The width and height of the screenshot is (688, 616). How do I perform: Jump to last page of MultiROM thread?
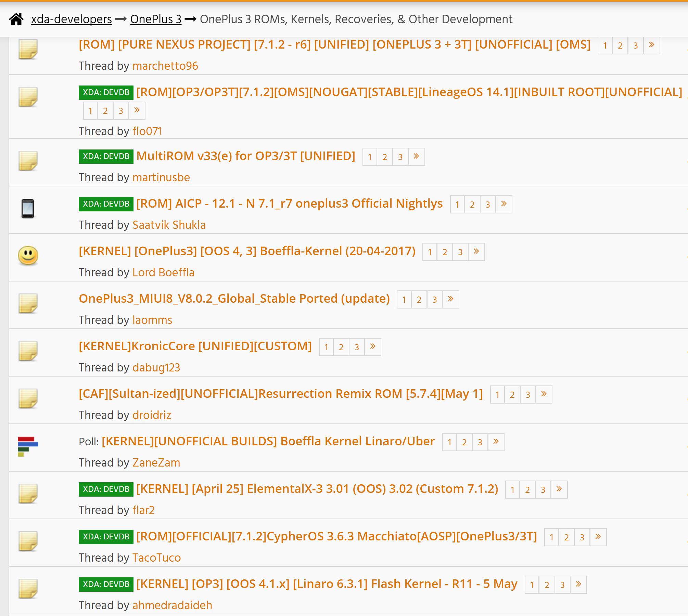click(x=416, y=157)
